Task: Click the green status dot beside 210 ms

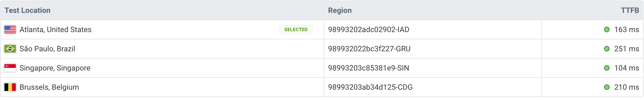Action: pos(607,87)
